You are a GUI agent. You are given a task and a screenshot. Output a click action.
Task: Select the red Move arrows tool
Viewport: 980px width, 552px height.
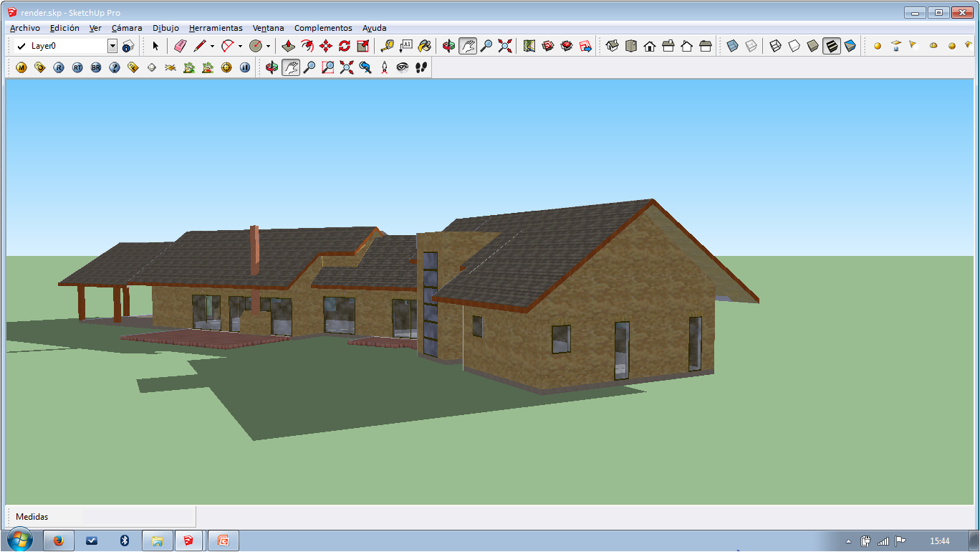[x=325, y=46]
